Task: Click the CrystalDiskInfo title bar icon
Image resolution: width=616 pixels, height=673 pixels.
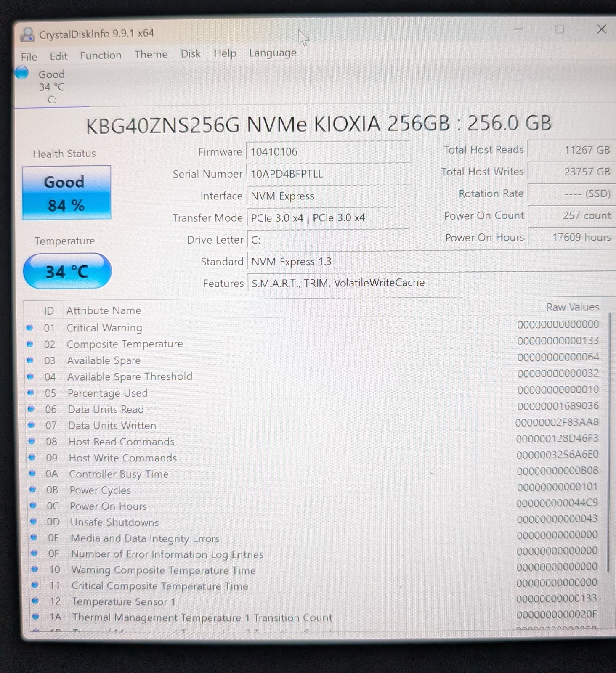Action: (27, 34)
